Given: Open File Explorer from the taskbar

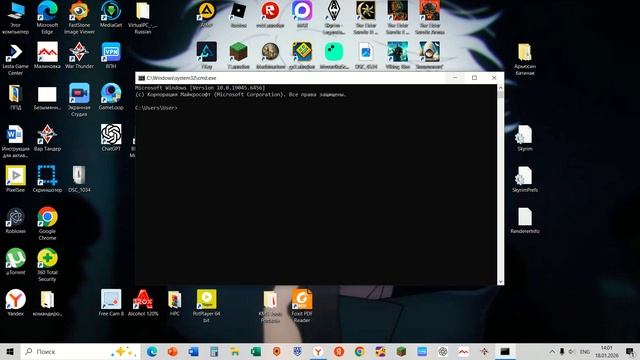Looking at the screenshot, I should coord(235,351).
